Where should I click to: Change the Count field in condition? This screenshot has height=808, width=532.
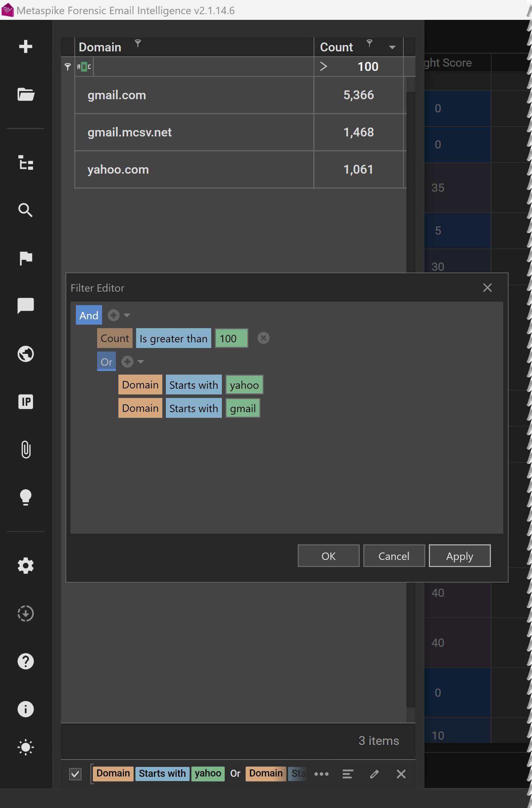tap(115, 338)
